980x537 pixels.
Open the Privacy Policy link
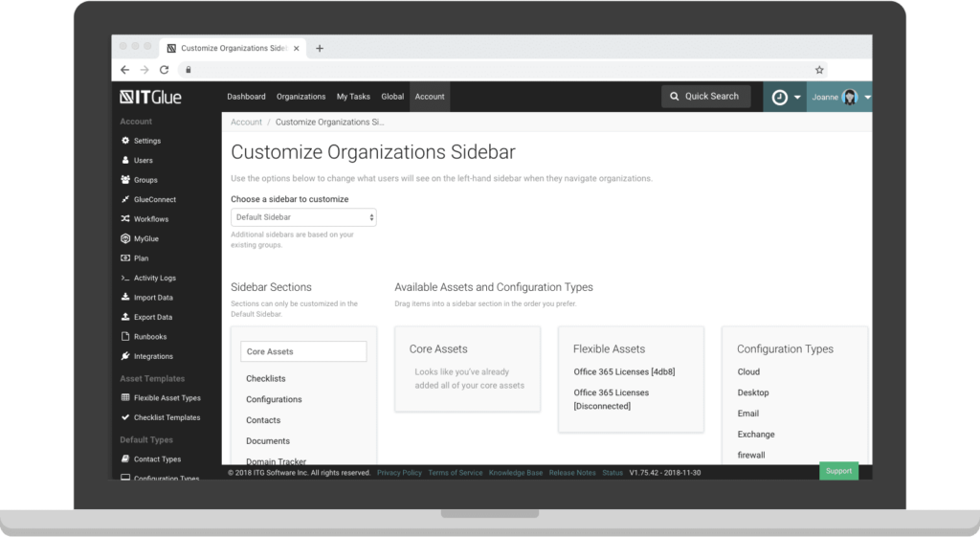tap(399, 473)
